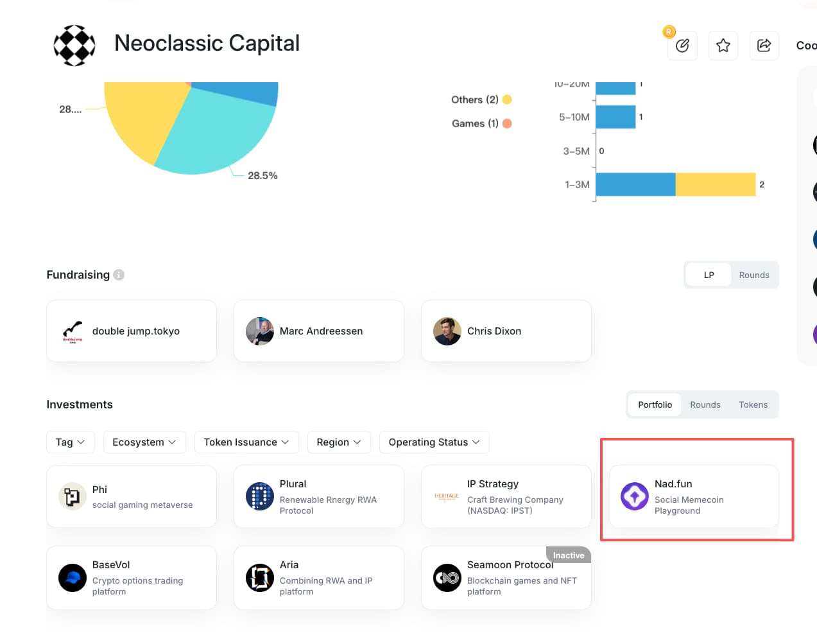
Task: Click the share icon
Action: (x=764, y=46)
